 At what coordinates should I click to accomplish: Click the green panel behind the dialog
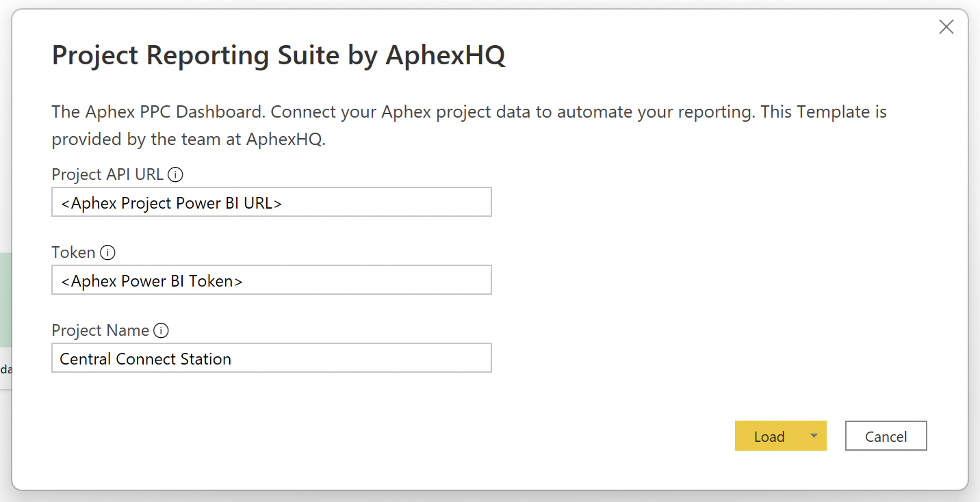[x=5, y=301]
